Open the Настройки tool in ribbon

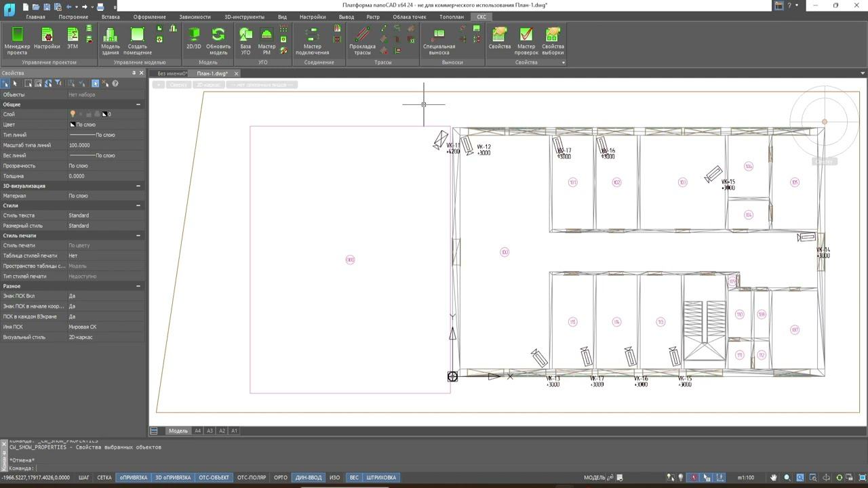point(47,38)
